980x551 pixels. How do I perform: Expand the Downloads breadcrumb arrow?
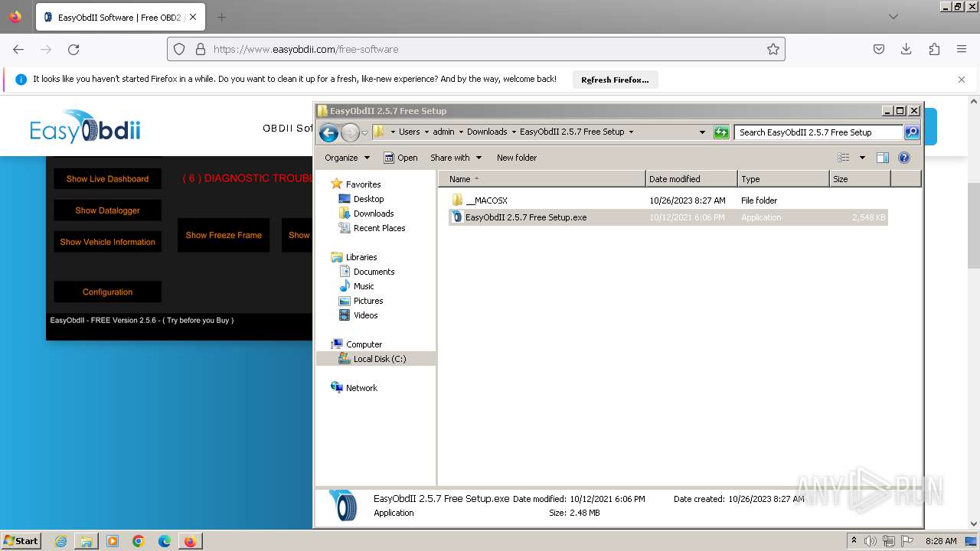[514, 132]
